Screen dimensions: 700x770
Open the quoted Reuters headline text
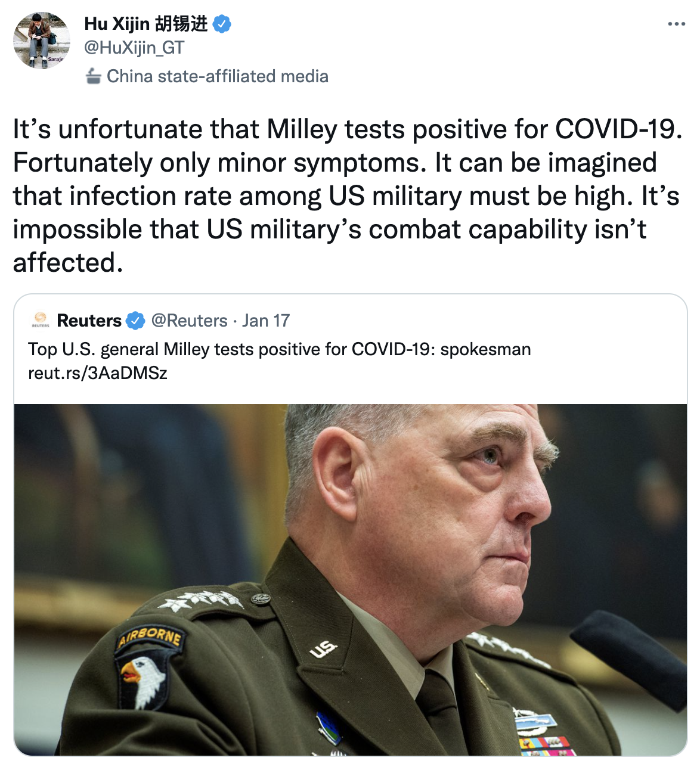coord(280,349)
